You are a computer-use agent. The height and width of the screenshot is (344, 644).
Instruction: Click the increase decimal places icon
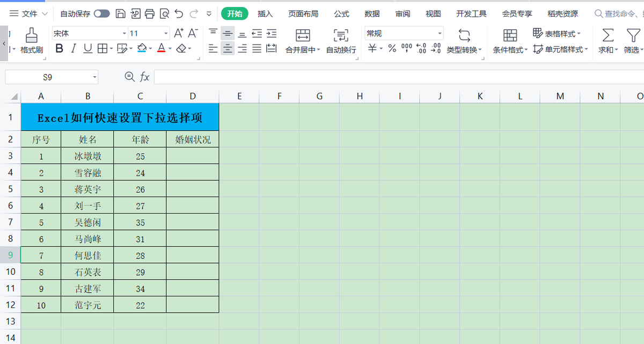point(421,49)
